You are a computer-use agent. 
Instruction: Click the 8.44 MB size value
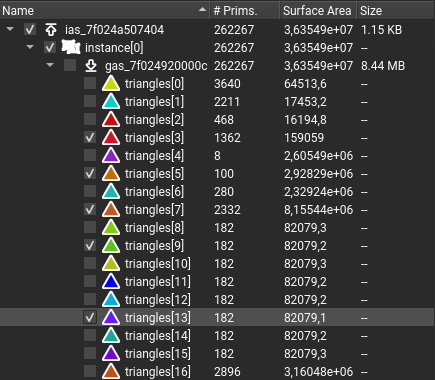tap(383, 66)
